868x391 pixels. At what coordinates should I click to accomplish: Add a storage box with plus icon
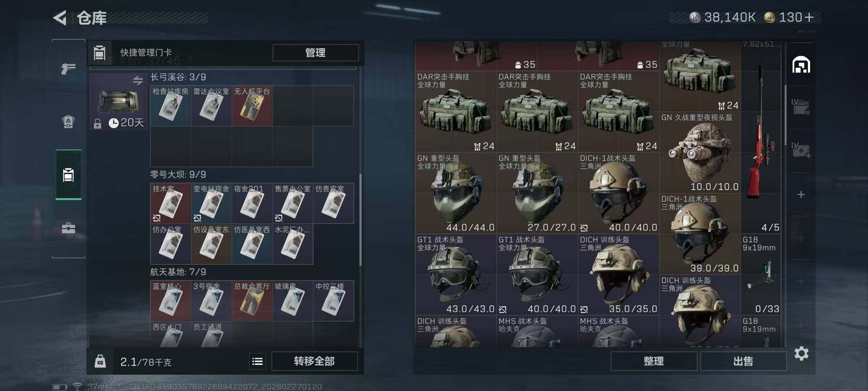(801, 195)
